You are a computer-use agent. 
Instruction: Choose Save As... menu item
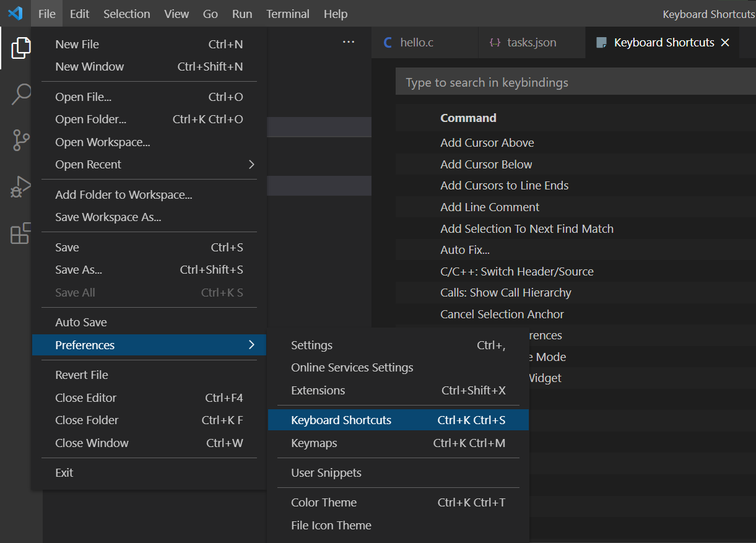pos(149,269)
